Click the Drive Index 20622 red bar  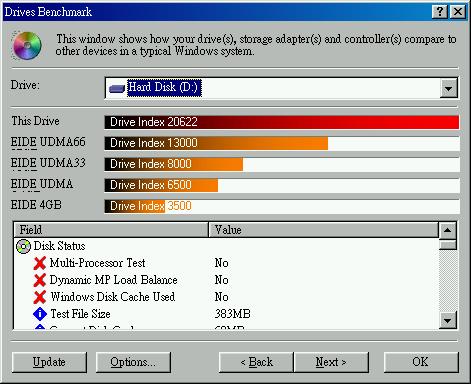282,122
